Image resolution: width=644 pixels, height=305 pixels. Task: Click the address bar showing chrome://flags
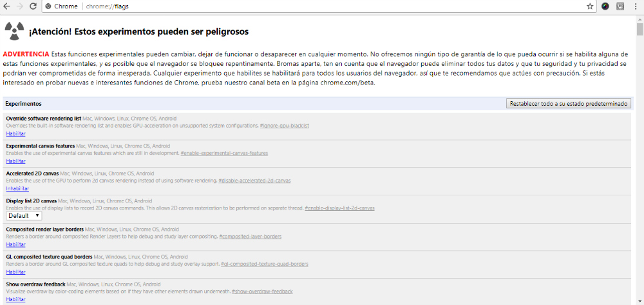(322, 6)
